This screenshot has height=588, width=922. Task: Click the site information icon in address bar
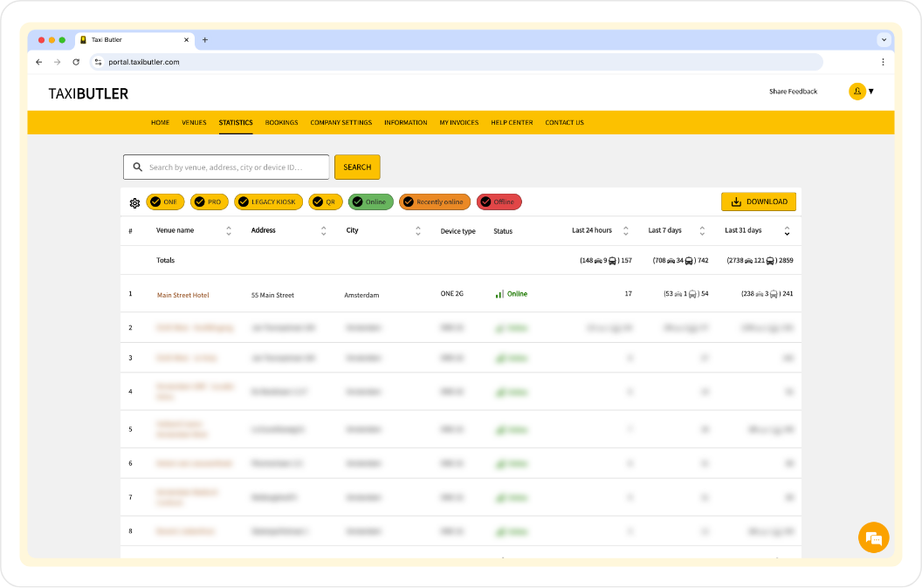99,62
